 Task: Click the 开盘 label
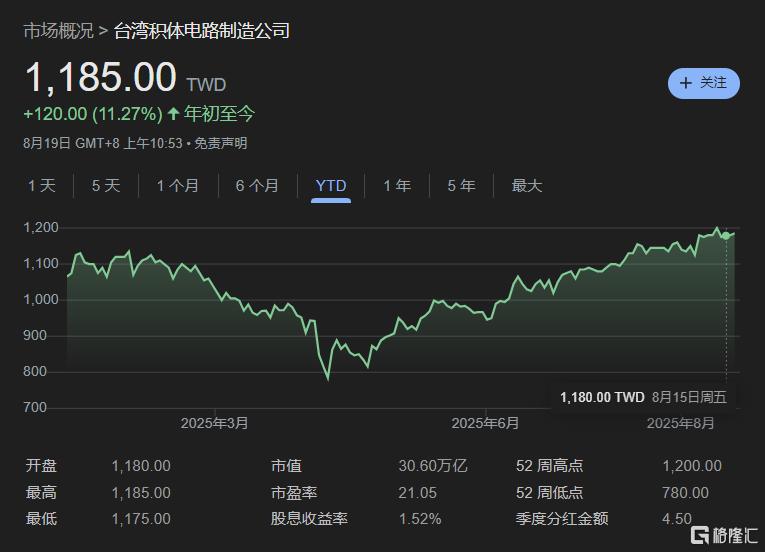[41, 466]
